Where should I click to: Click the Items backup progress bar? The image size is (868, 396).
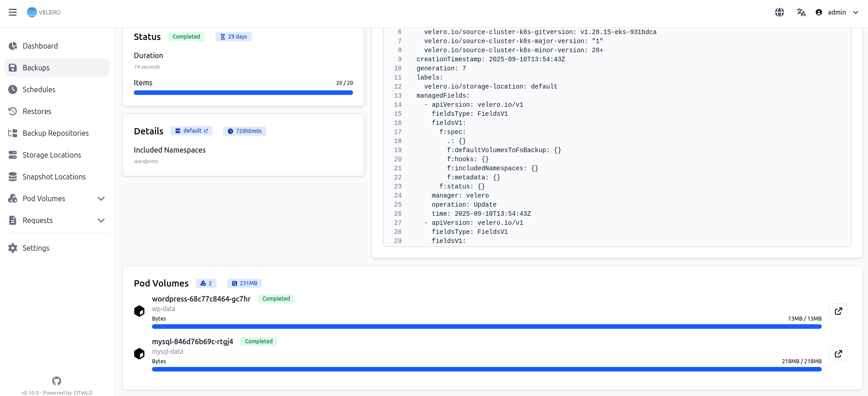click(x=243, y=93)
